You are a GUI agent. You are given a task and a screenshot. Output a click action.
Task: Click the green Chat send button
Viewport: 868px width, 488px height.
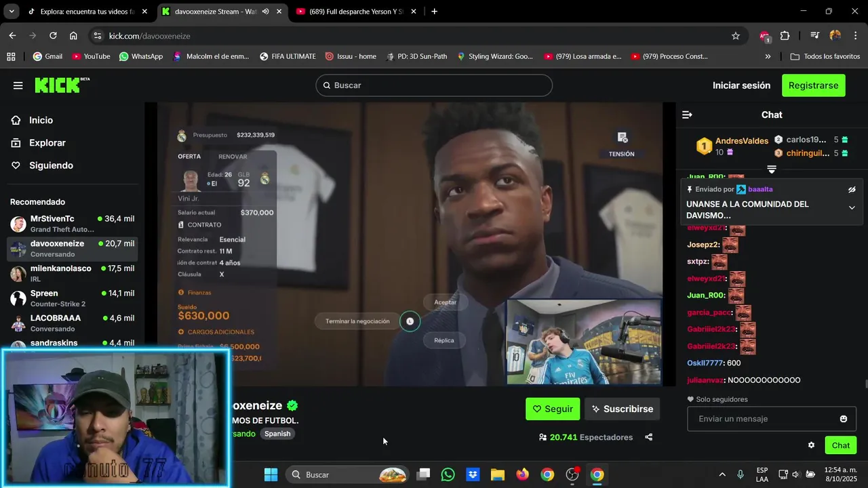click(841, 445)
